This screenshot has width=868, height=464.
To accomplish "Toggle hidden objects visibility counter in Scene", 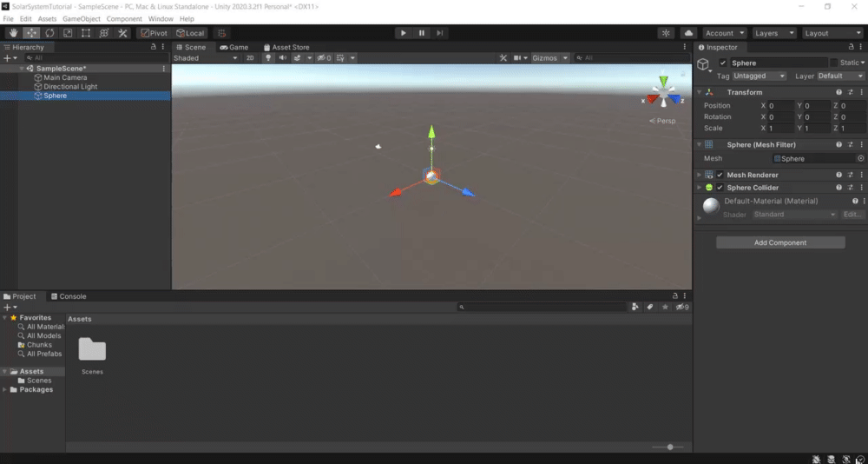I will pyautogui.click(x=324, y=57).
